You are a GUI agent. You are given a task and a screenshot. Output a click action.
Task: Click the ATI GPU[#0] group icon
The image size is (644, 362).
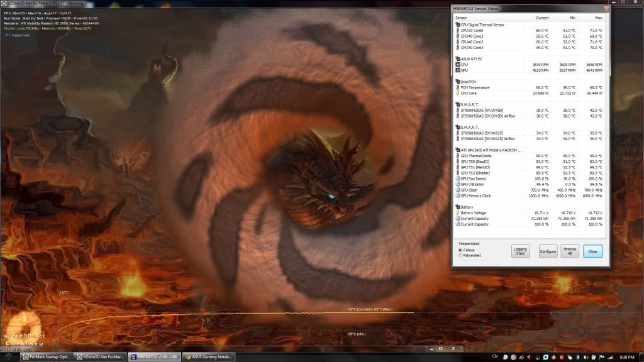pyautogui.click(x=458, y=150)
